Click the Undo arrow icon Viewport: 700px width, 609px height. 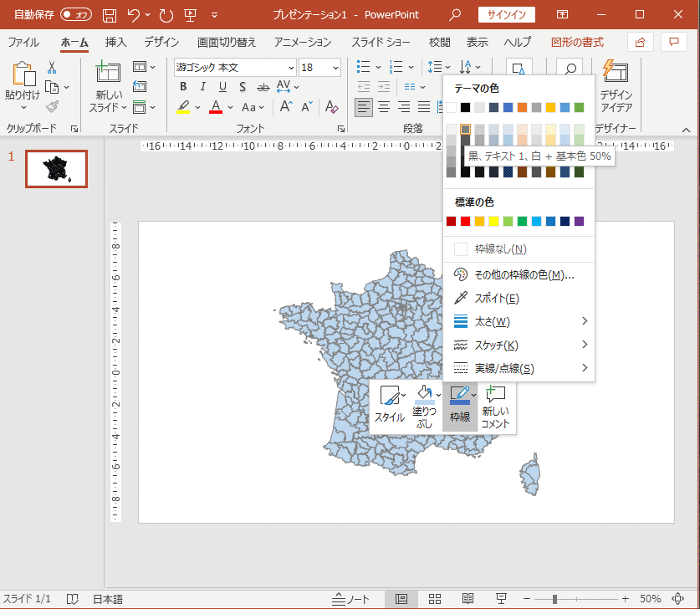[134, 15]
